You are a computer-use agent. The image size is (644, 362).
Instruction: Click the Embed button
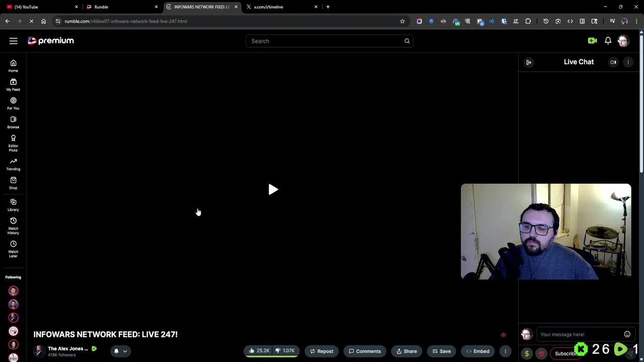(477, 351)
